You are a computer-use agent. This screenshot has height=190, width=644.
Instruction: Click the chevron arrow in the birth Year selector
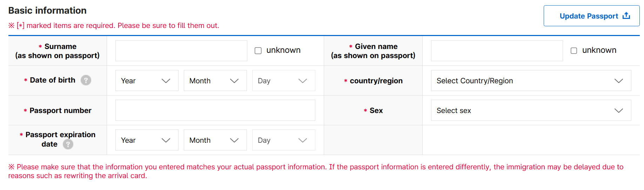(x=166, y=81)
